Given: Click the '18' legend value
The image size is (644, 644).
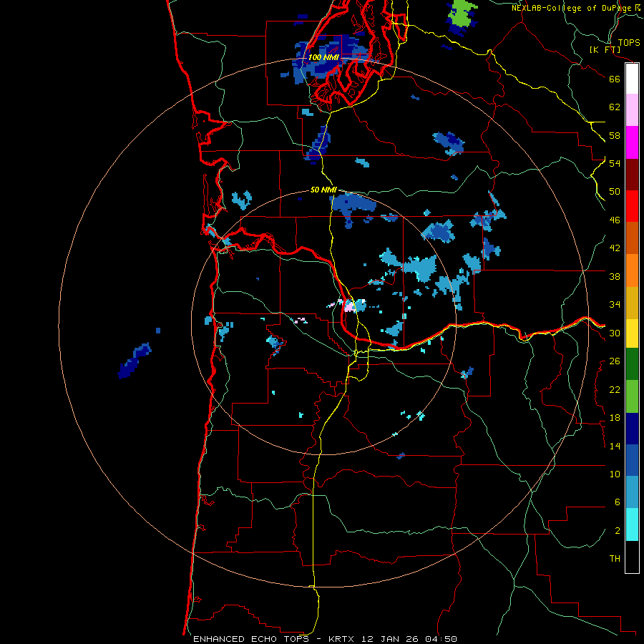Looking at the screenshot, I should [x=615, y=418].
